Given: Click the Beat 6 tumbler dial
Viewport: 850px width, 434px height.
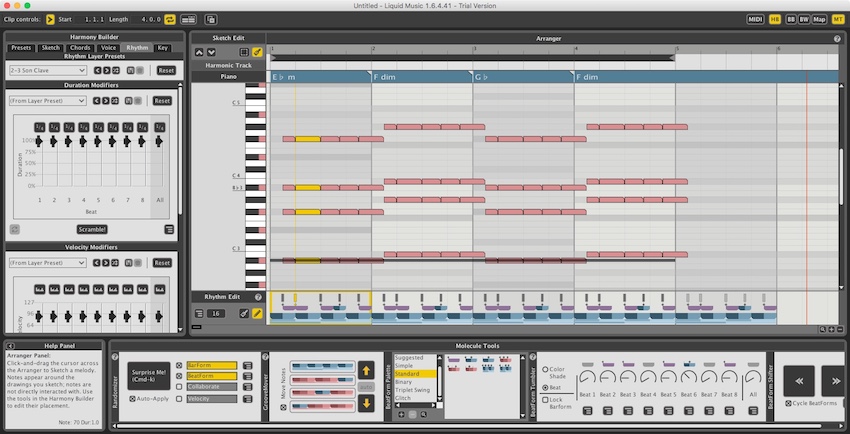Looking at the screenshot, I should point(689,377).
